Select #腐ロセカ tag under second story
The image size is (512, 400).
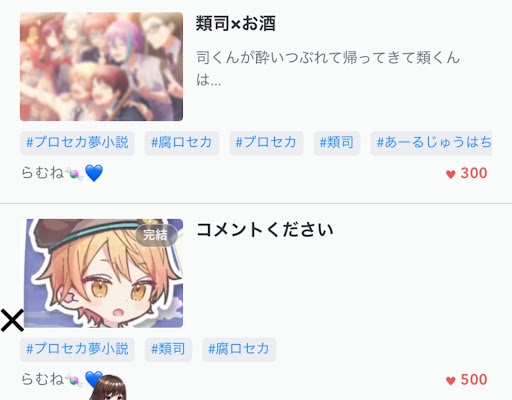[x=239, y=349]
